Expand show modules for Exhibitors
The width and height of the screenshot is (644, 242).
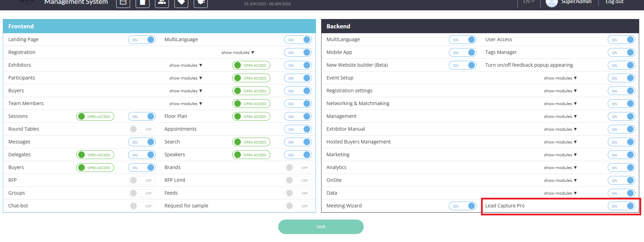(x=186, y=65)
